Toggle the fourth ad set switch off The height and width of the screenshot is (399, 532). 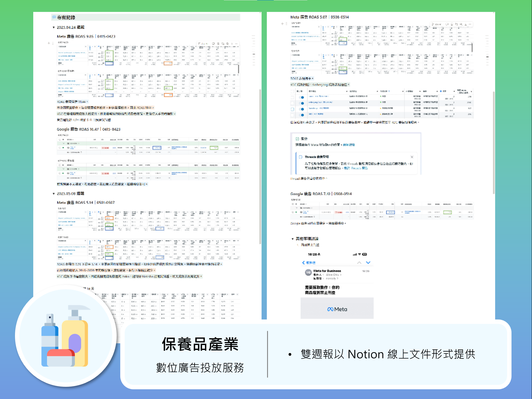click(302, 115)
